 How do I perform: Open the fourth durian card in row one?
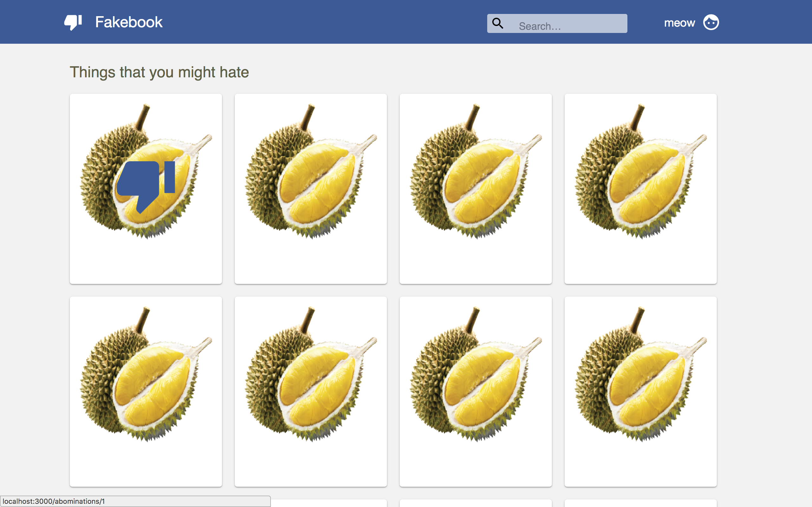640,189
